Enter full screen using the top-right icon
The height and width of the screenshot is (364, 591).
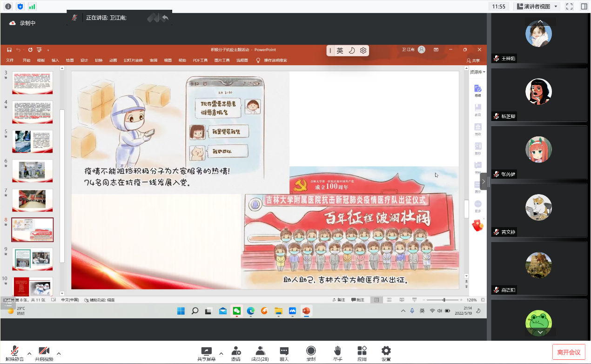click(569, 7)
